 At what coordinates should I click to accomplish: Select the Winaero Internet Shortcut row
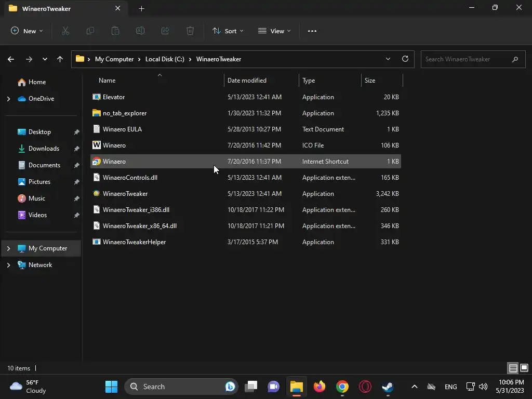click(x=246, y=162)
